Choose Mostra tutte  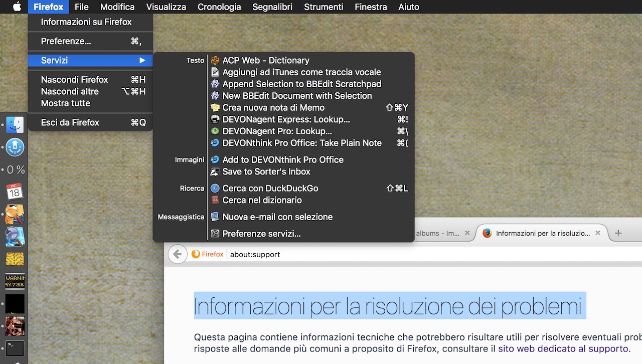pos(90,103)
